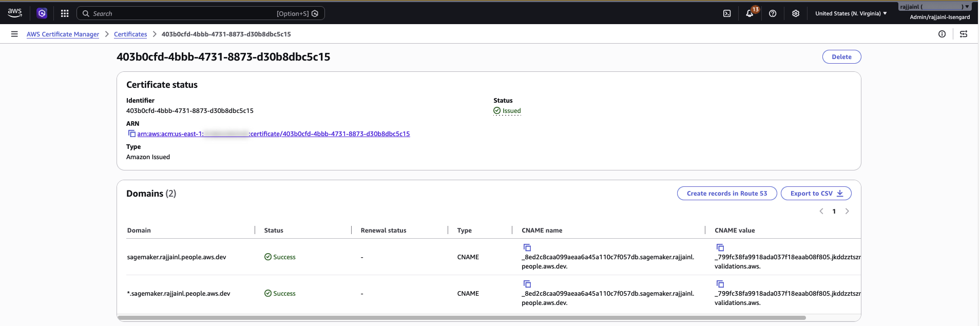
Task: Select domains page number 1
Action: 834,211
